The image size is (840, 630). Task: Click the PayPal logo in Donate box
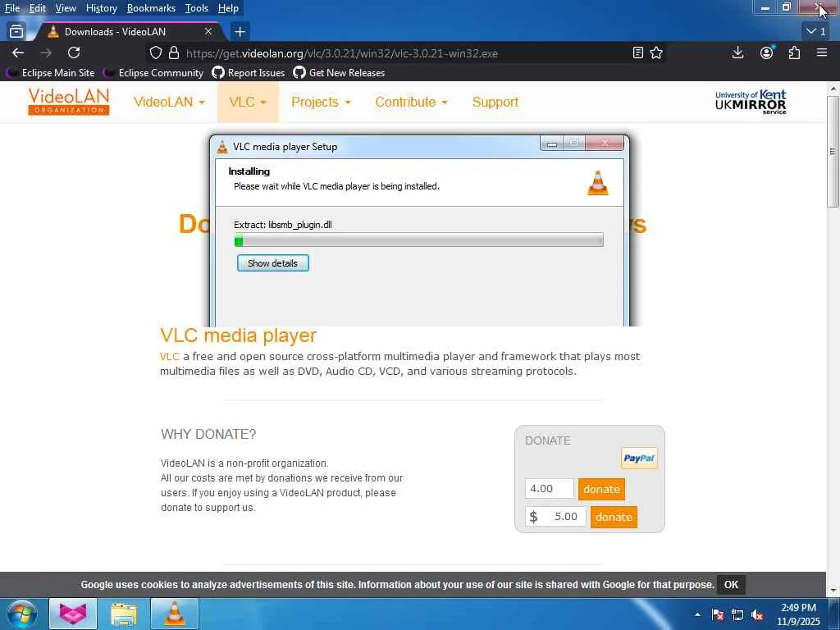pos(639,458)
